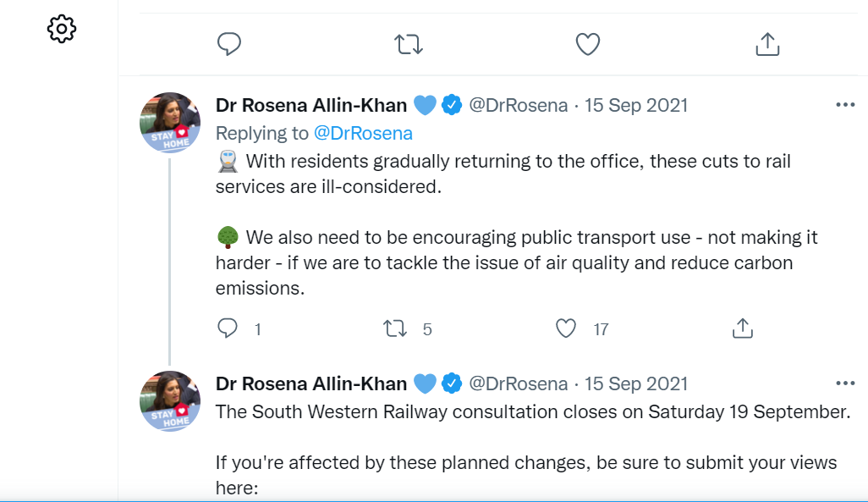
Task: Open Dr Rosena Allin-Khan's name on the rail cuts tweet
Action: click(x=311, y=105)
